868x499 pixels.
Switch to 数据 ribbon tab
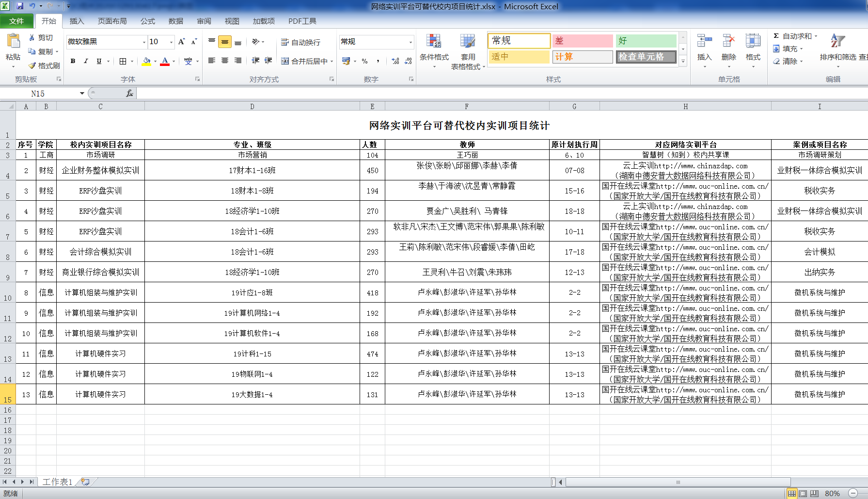pos(176,21)
